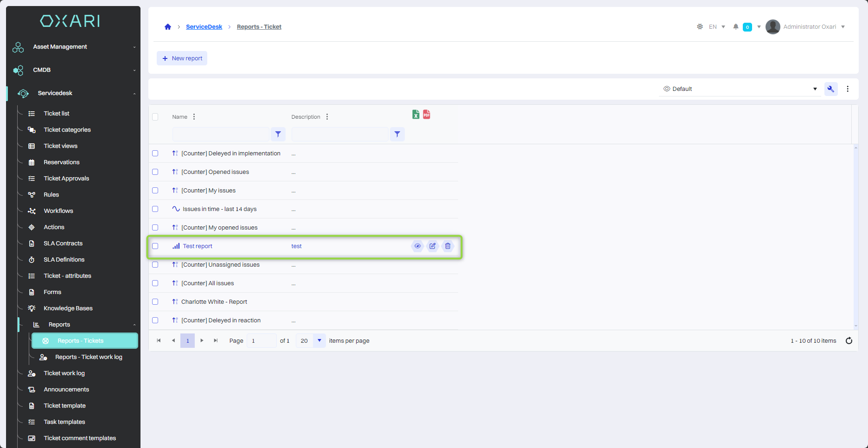Screen dimensions: 868x448
Task: Open notifications bell icon
Action: point(735,27)
